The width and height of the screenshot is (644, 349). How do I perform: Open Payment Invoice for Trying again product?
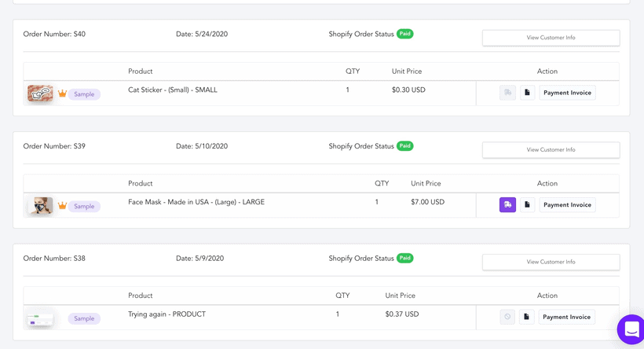click(x=566, y=317)
